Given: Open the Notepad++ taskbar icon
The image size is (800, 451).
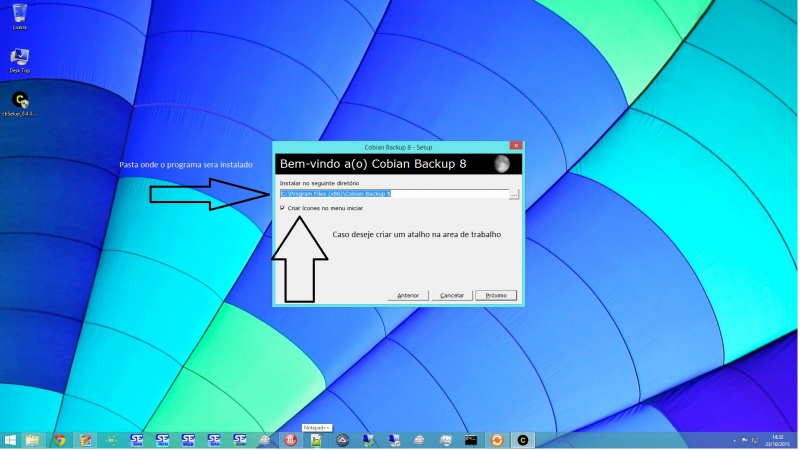Looking at the screenshot, I should tap(316, 440).
